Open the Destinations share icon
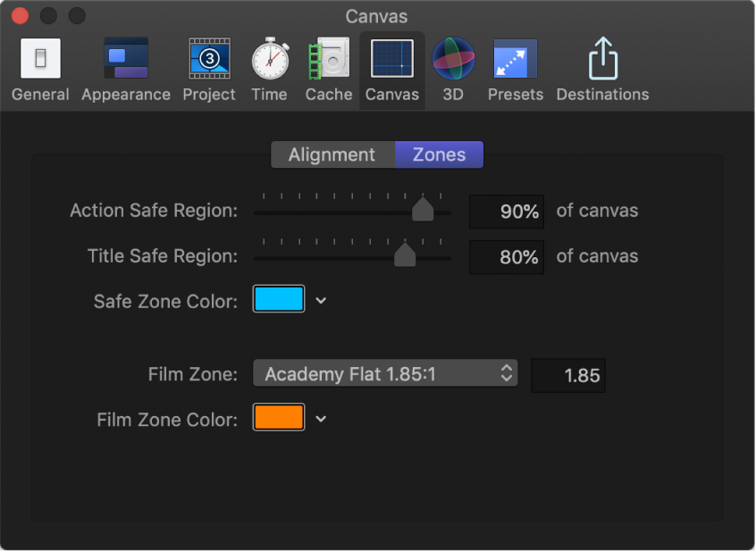 tap(602, 69)
